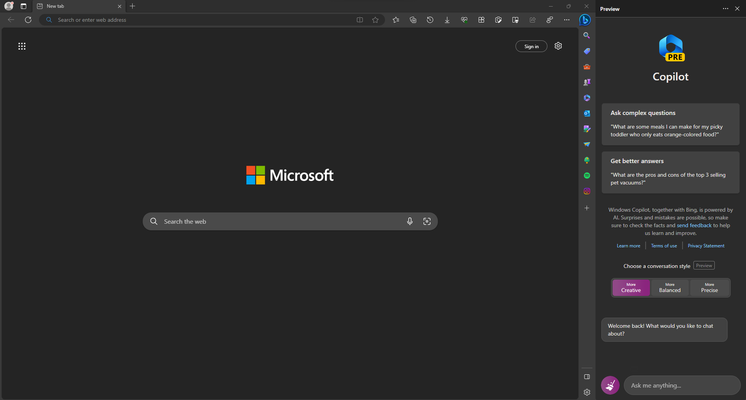The height and width of the screenshot is (400, 746).
Task: Click the Search the web field
Action: point(290,221)
